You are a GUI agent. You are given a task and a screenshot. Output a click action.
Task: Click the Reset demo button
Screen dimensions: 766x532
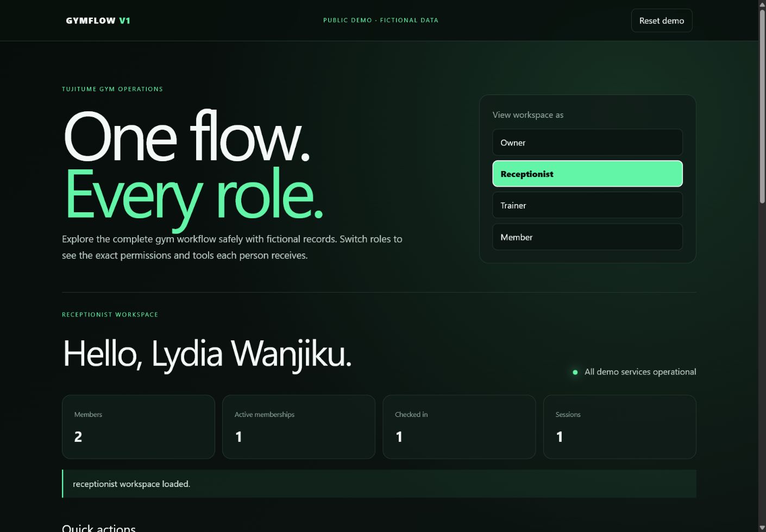(662, 21)
